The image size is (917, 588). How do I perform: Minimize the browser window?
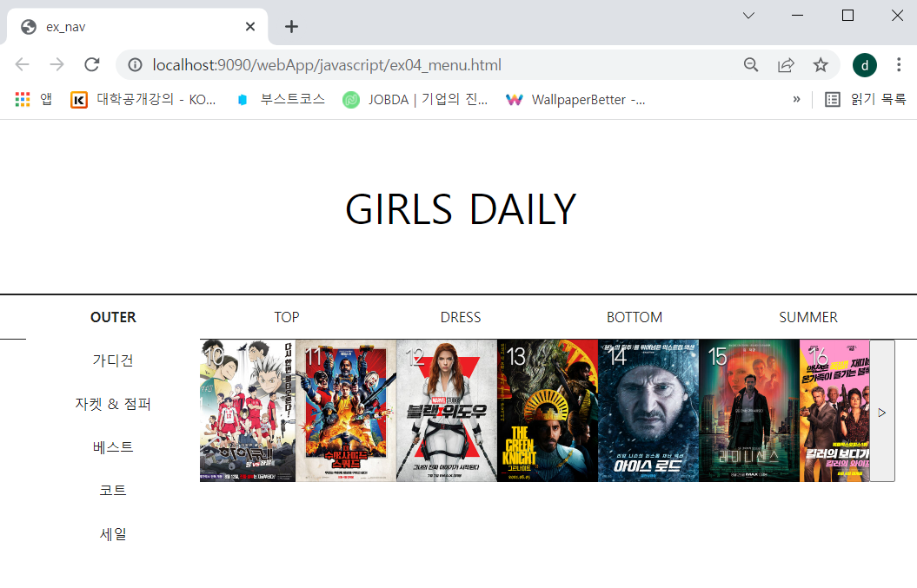(x=797, y=16)
